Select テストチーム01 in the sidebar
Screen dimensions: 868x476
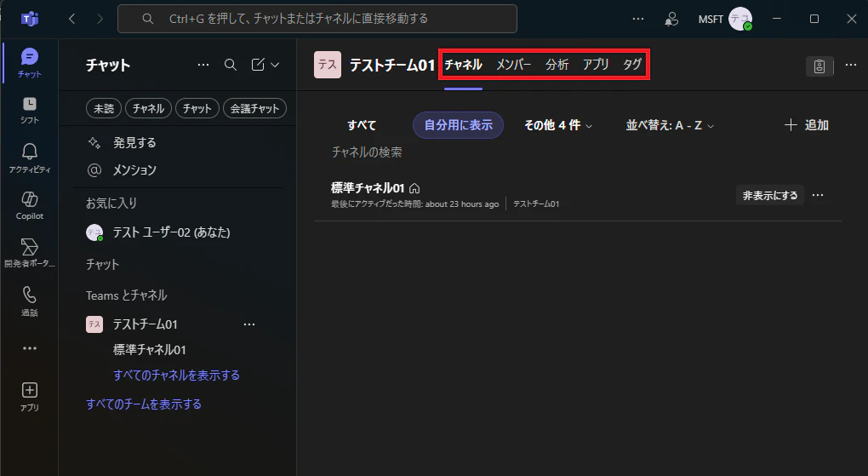pyautogui.click(x=145, y=324)
